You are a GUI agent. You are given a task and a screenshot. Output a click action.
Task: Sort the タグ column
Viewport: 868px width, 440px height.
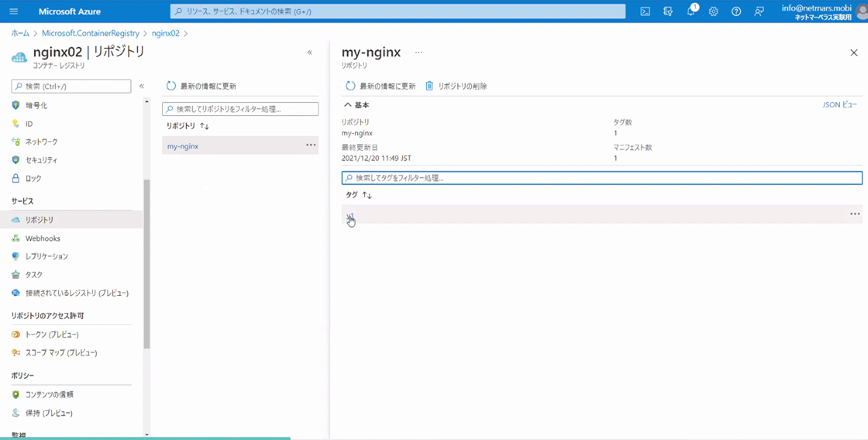point(359,195)
